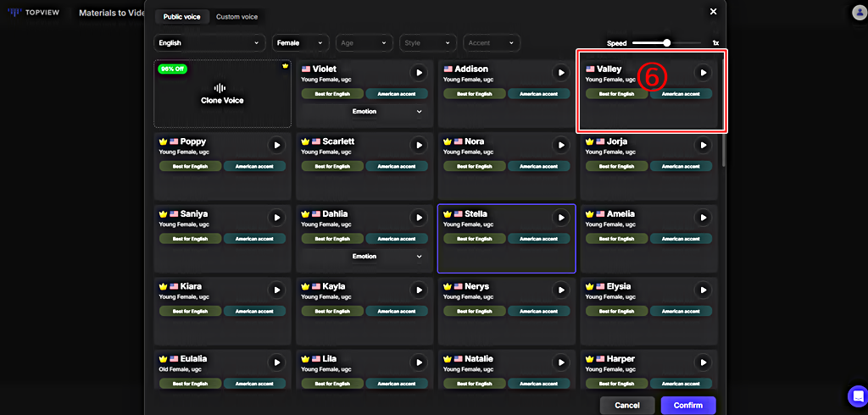Select the Nora voice card
868x415 pixels.
507,166
